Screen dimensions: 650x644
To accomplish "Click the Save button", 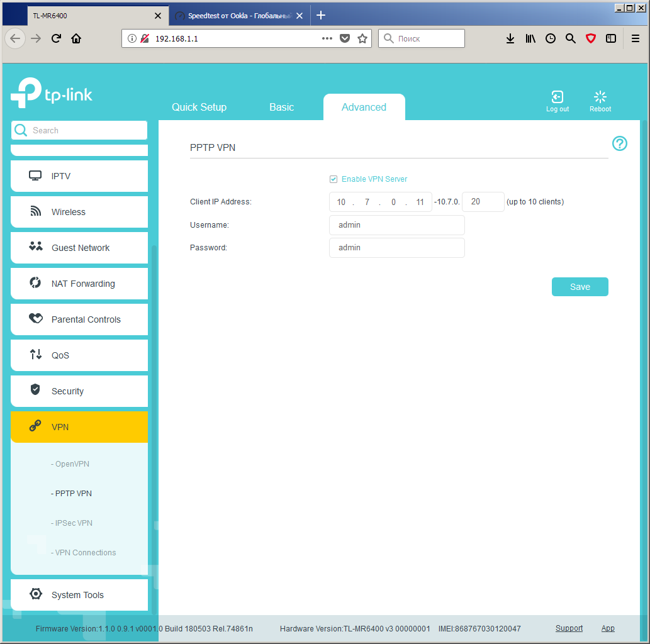I will pos(580,287).
